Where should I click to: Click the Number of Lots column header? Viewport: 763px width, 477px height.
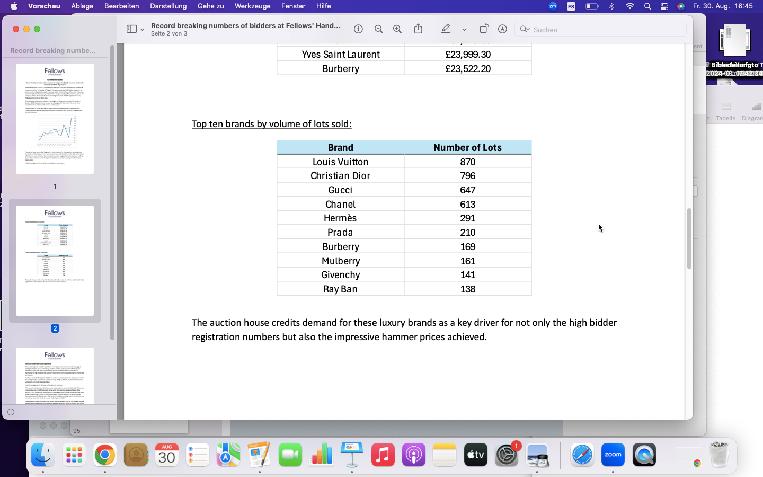(468, 147)
